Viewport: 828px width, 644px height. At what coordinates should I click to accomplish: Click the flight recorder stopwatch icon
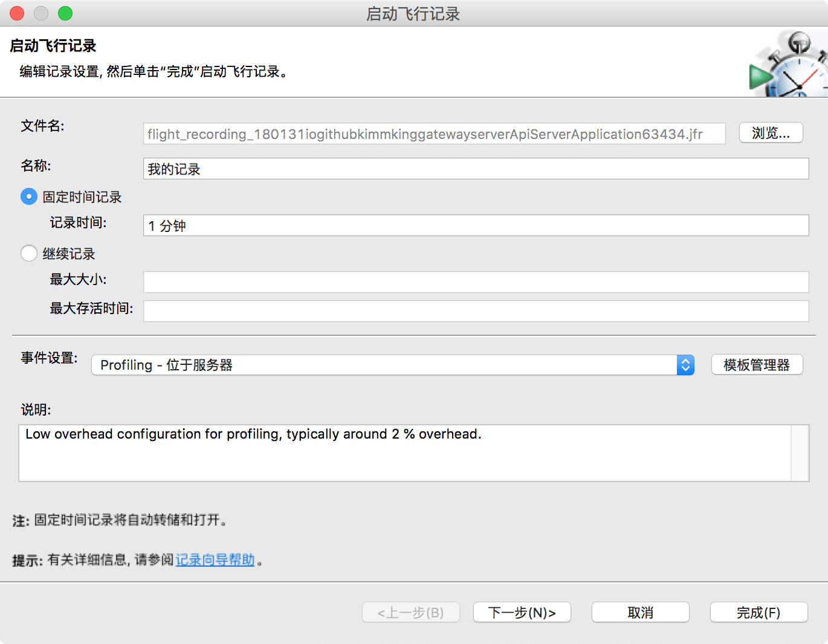pyautogui.click(x=788, y=65)
